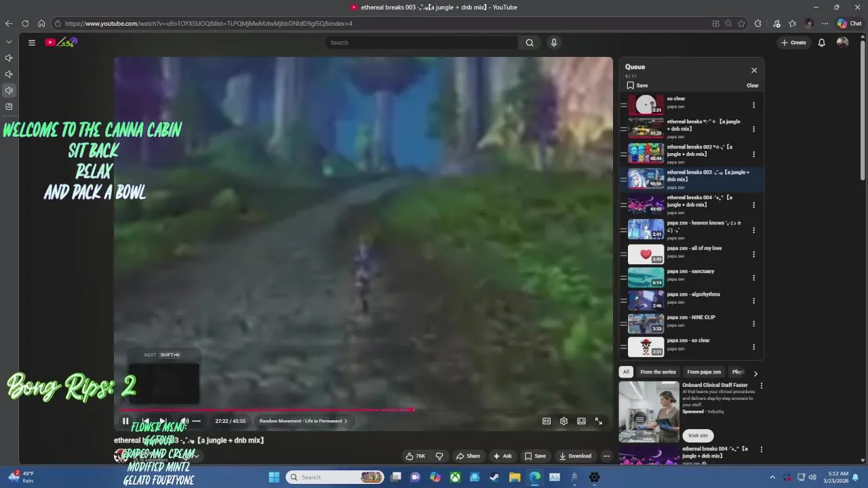Click the search magnifier button
The height and width of the screenshot is (488, 868).
[x=530, y=43]
